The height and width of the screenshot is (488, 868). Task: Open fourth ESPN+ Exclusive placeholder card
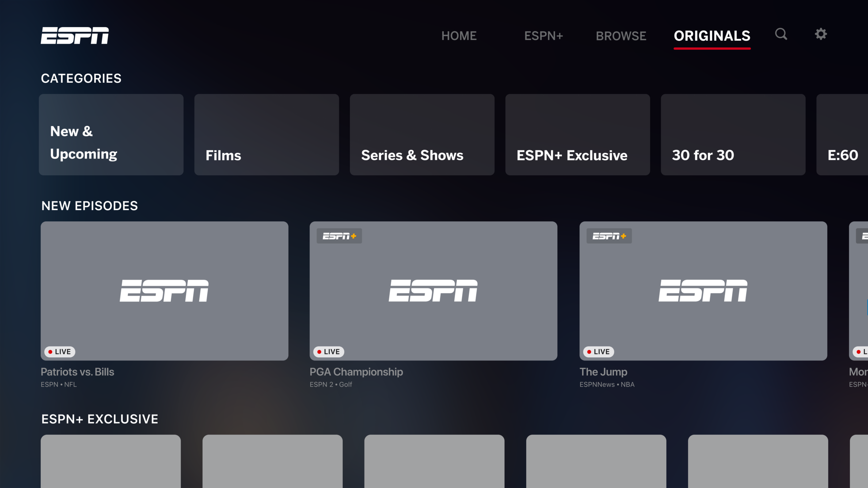(x=596, y=461)
